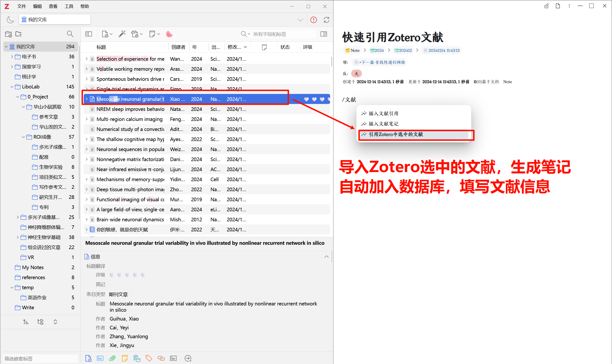612x364 pixels.
Task: Click the collection pane search magnifier
Action: coord(70,34)
